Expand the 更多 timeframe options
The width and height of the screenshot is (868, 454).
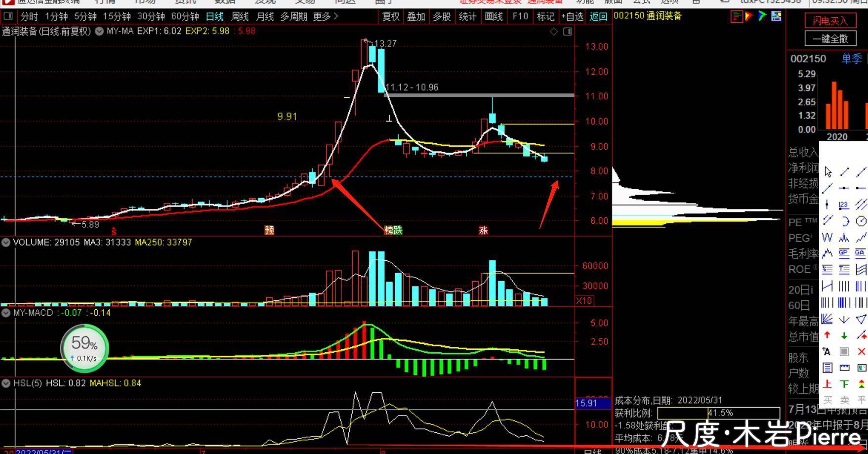[326, 16]
